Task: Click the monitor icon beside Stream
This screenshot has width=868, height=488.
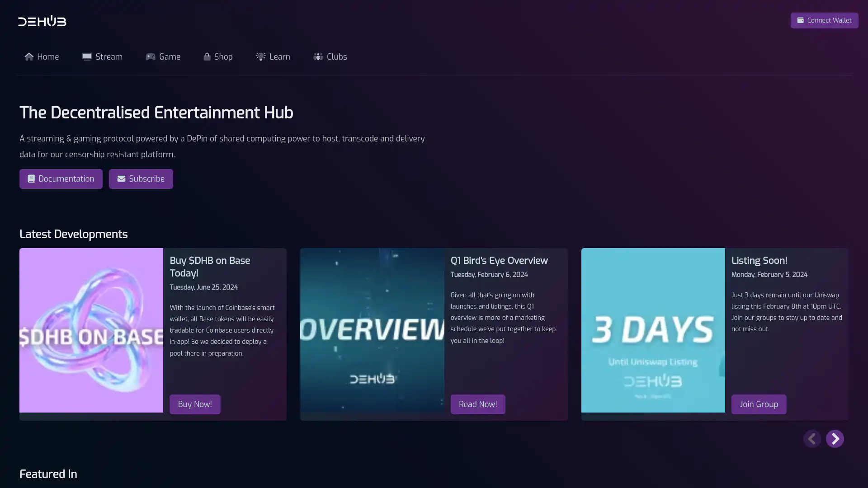Action: pos(87,56)
